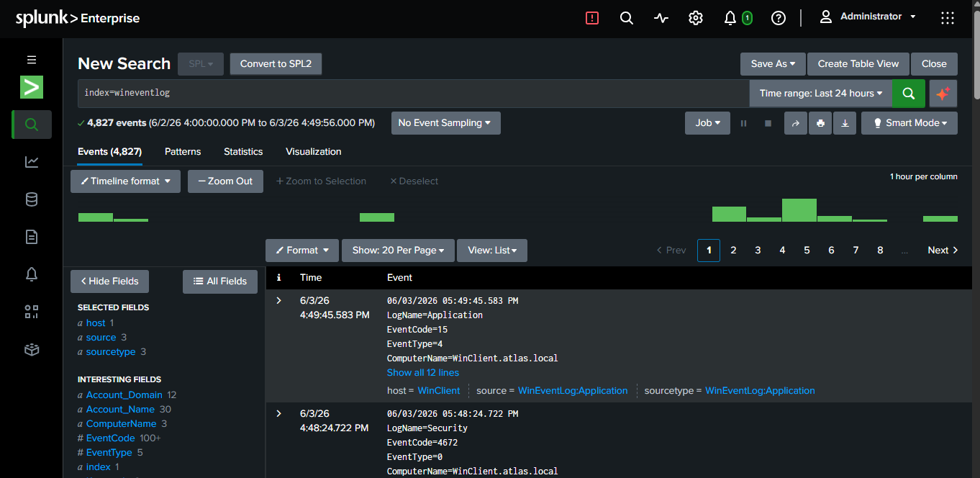Expand the 4:49:45.583 PM event row
This screenshot has height=478, width=980.
click(x=279, y=300)
